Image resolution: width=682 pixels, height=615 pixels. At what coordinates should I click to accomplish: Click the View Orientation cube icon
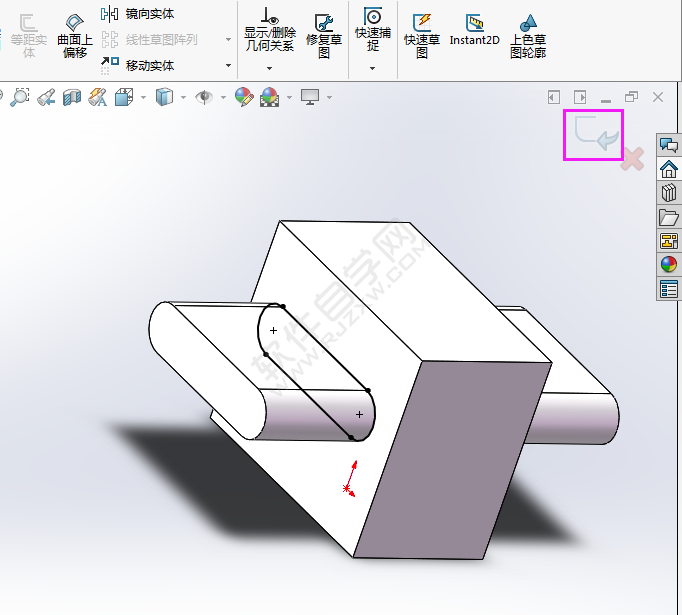pos(124,97)
